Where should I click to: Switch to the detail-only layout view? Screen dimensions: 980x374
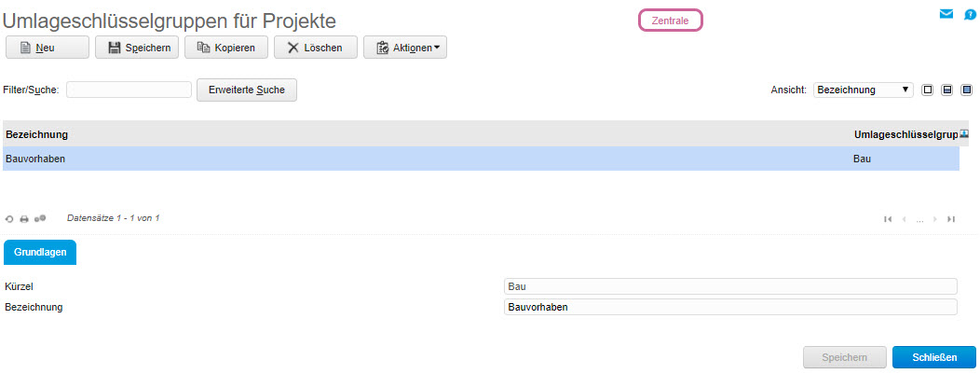tap(967, 90)
